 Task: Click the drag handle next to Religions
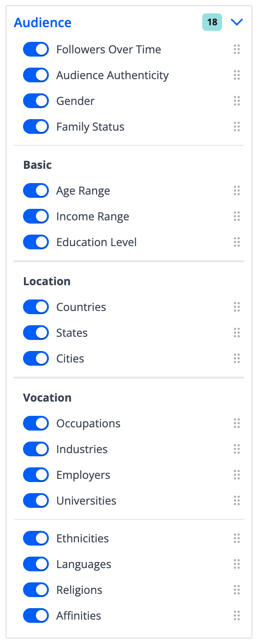(x=237, y=590)
